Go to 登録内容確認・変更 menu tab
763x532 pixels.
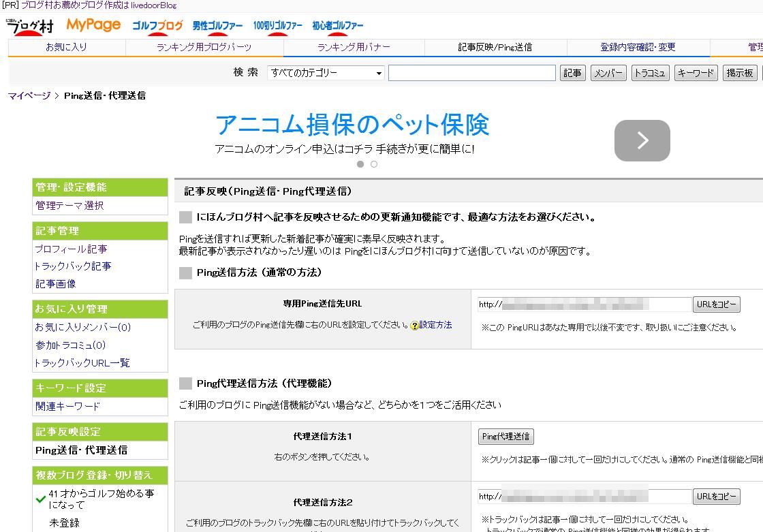[638, 47]
